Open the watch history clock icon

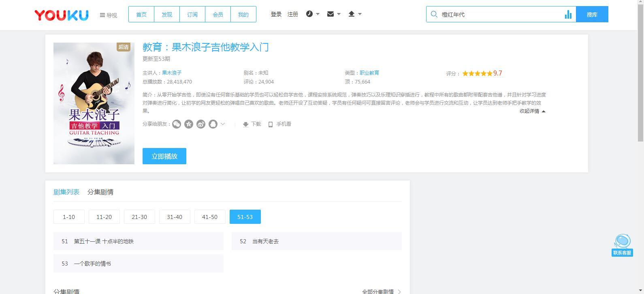(310, 14)
